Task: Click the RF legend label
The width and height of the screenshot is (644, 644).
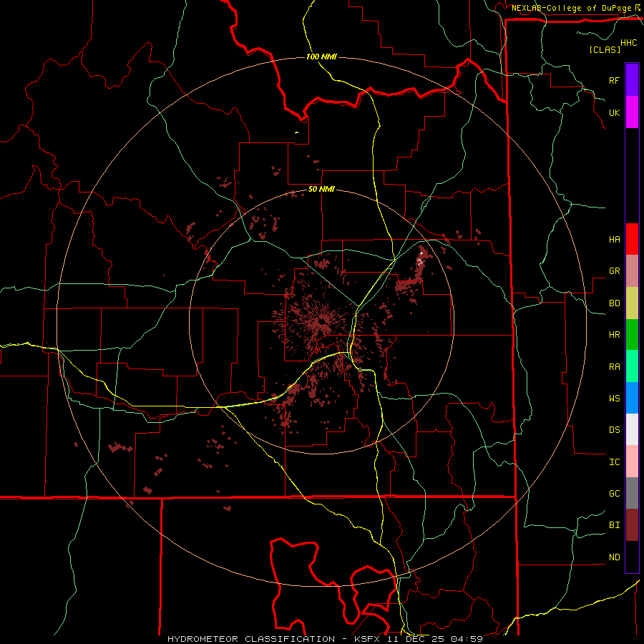Action: coord(614,80)
